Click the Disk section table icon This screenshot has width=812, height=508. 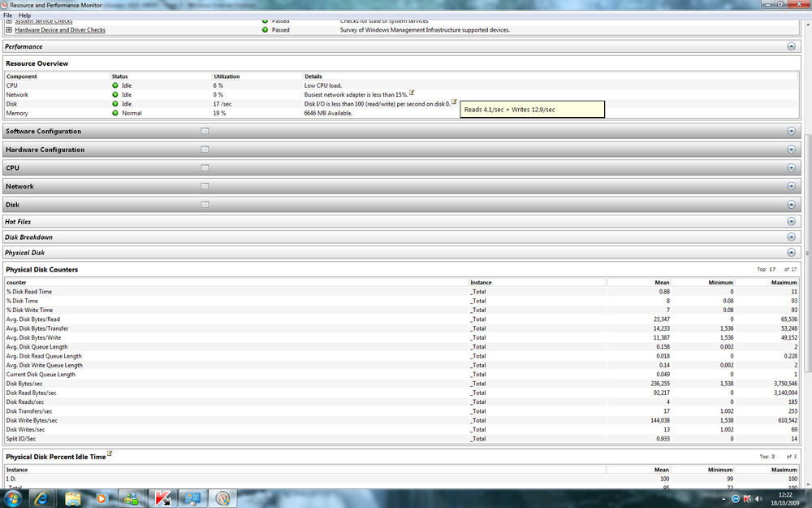(x=205, y=205)
